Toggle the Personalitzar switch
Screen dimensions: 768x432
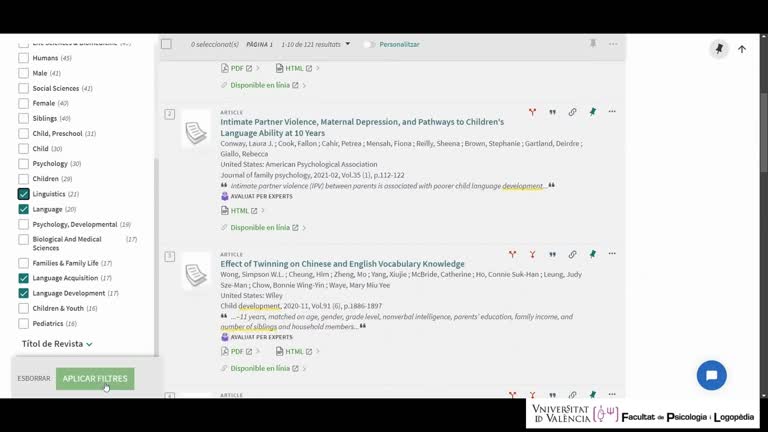(x=369, y=45)
